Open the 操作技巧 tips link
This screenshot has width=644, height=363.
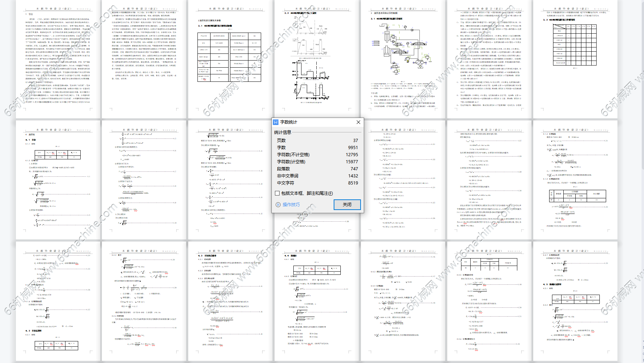pyautogui.click(x=291, y=205)
